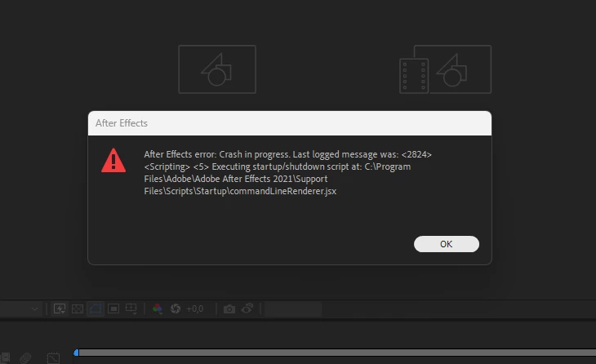This screenshot has height=364, width=596.
Task: Open grid and guide options
Action: click(131, 309)
